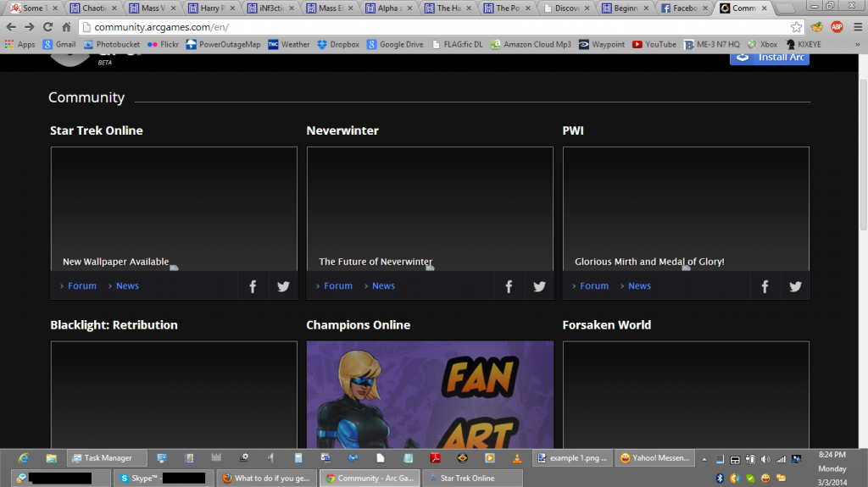The height and width of the screenshot is (487, 868).
Task: Open PWI Twitter icon
Action: (795, 286)
